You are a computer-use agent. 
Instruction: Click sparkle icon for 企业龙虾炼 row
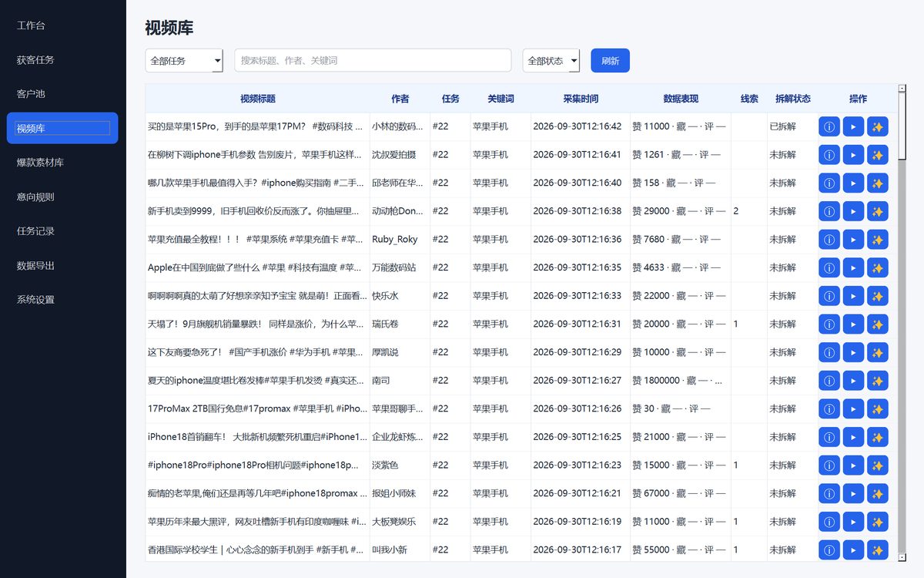click(x=877, y=437)
